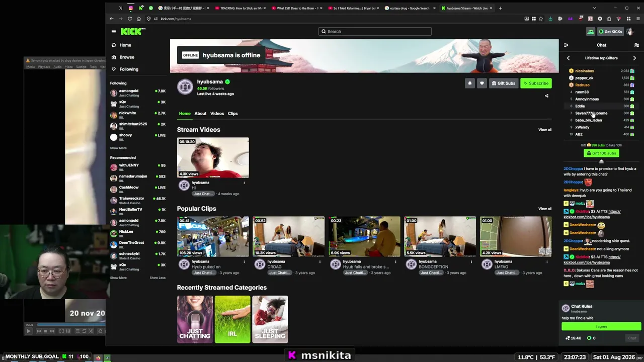Screen dimensions: 644x362
Task: Click the notification bell button on hyubsama's channel
Action: click(470, 83)
